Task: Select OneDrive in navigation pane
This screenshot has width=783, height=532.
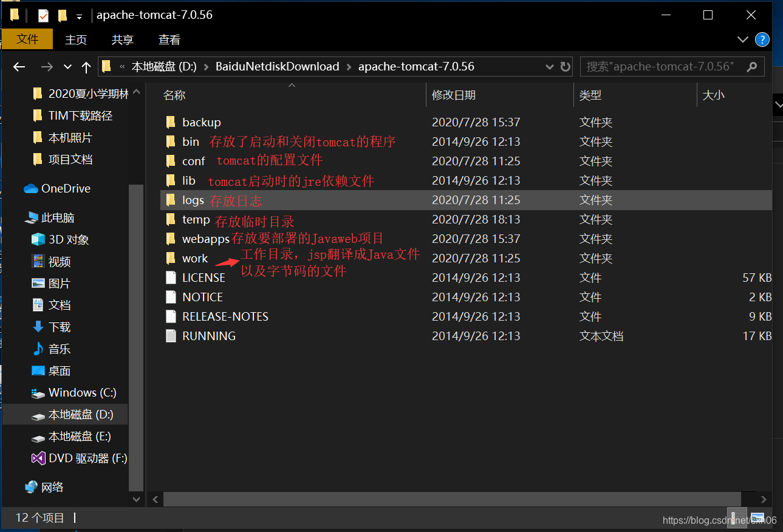Action: [57, 188]
